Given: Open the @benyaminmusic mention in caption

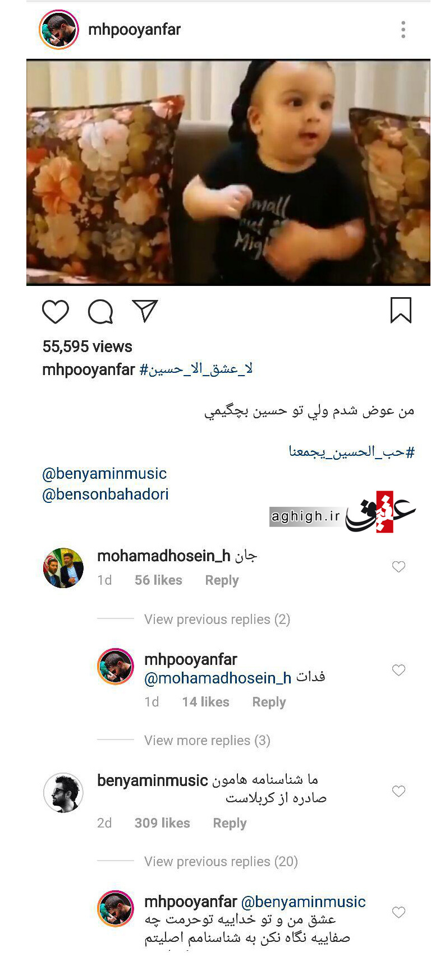Looking at the screenshot, I should tap(104, 474).
